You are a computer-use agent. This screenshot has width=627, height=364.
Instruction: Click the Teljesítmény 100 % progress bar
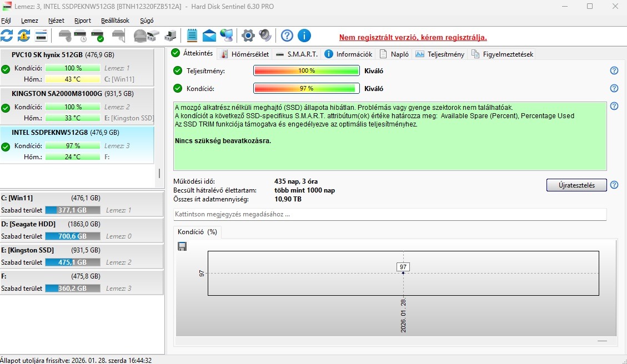(307, 70)
